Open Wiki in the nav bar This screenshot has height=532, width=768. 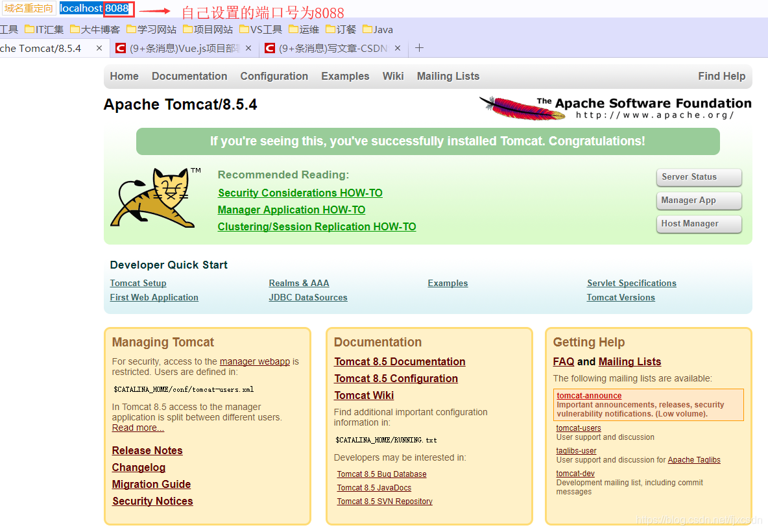[x=393, y=76]
